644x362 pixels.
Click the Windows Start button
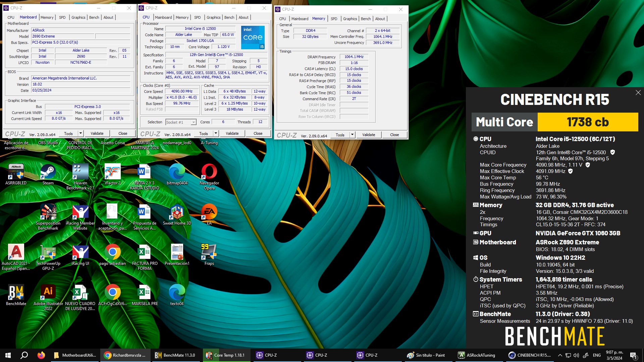[8, 355]
